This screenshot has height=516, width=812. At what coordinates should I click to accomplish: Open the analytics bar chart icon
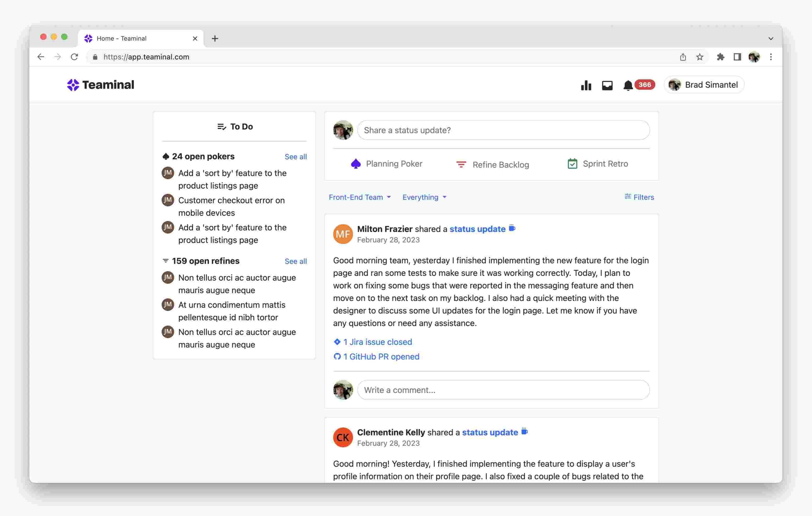click(586, 85)
